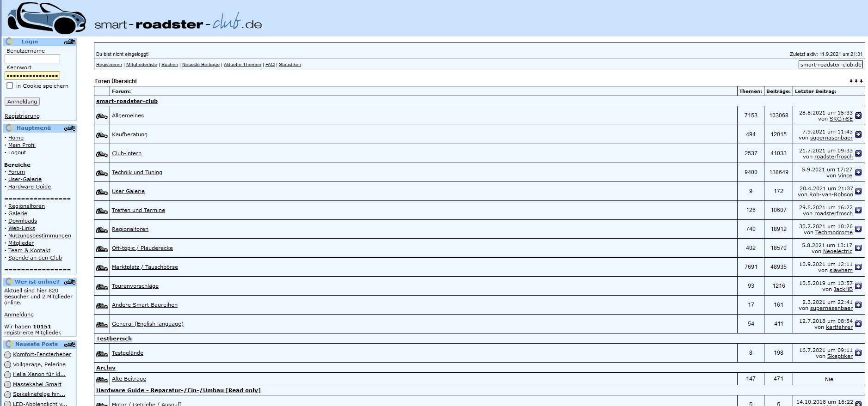This screenshot has height=406, width=868.
Task: Click the car icon beside Marktplatz / Tauschbörse
Action: click(x=102, y=267)
